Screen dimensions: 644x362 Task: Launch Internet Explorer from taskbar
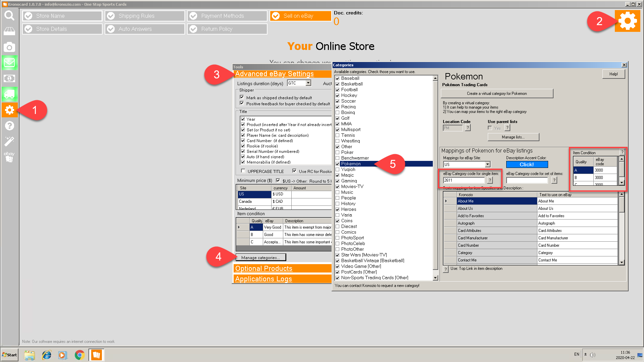46,355
